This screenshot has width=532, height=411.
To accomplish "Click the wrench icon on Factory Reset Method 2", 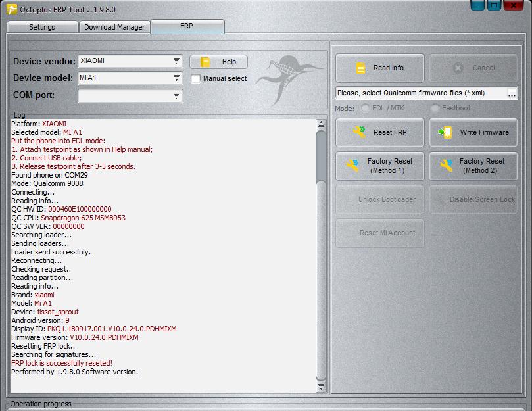I will [x=447, y=165].
